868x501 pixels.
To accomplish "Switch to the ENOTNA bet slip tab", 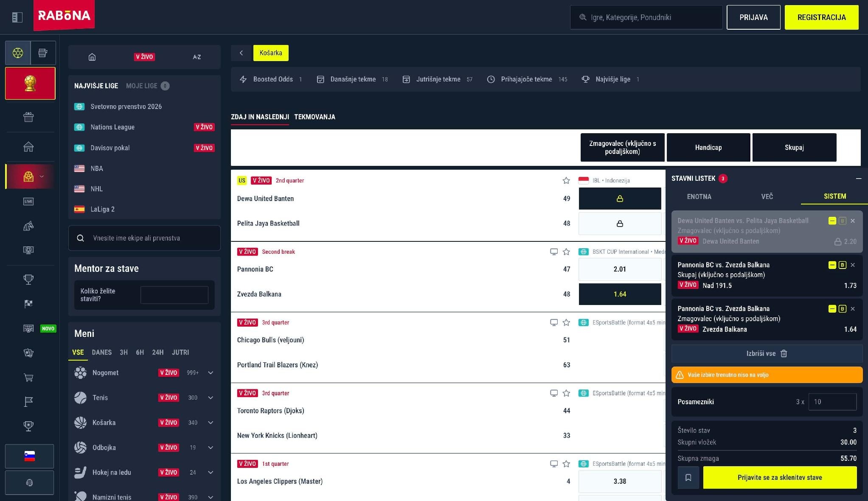I will click(699, 196).
